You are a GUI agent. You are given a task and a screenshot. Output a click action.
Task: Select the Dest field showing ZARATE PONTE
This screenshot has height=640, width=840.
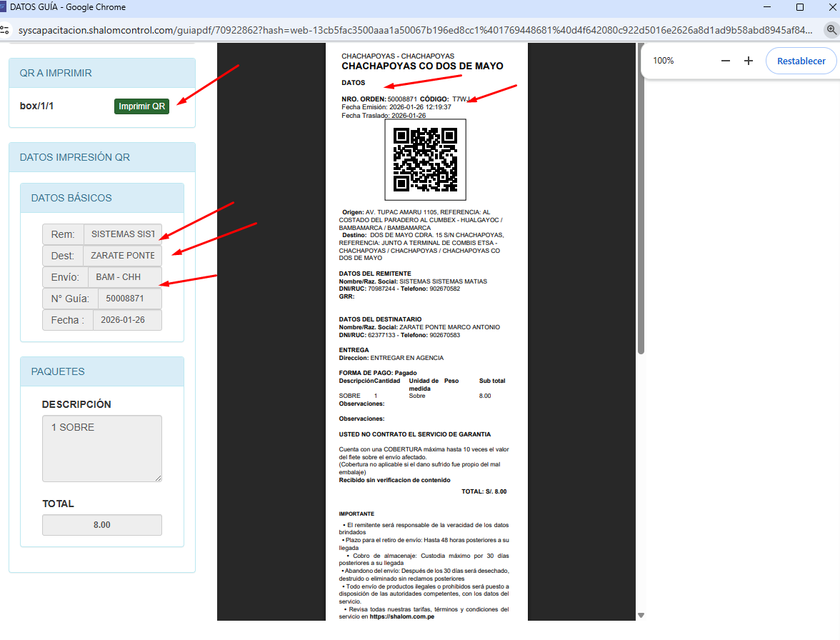(x=122, y=256)
